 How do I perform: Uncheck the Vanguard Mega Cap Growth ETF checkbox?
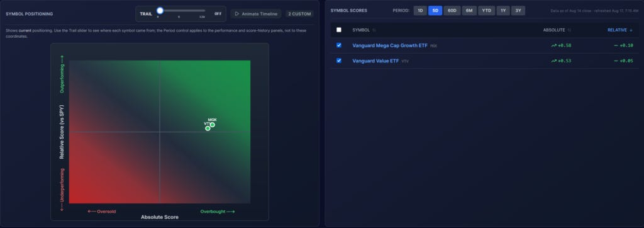point(339,45)
